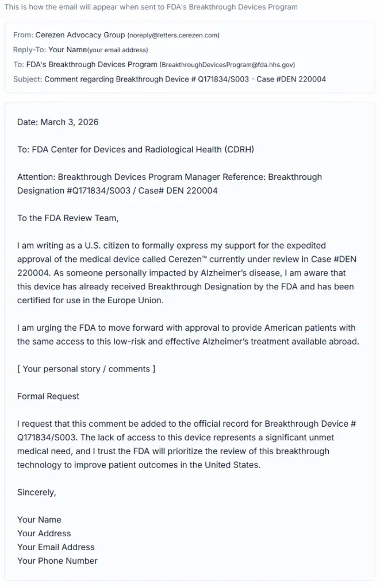The image size is (380, 588).
Task: Click the 'Sincerely,' closing line
Action: click(37, 493)
